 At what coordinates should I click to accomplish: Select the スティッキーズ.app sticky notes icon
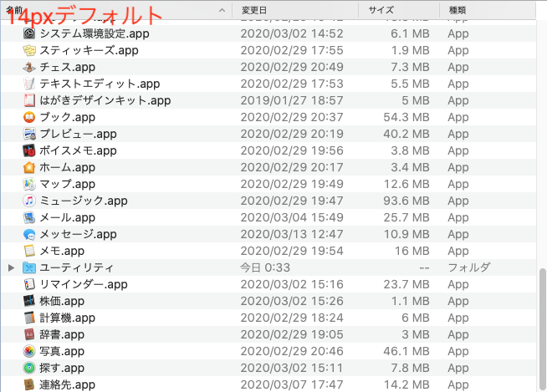click(29, 50)
